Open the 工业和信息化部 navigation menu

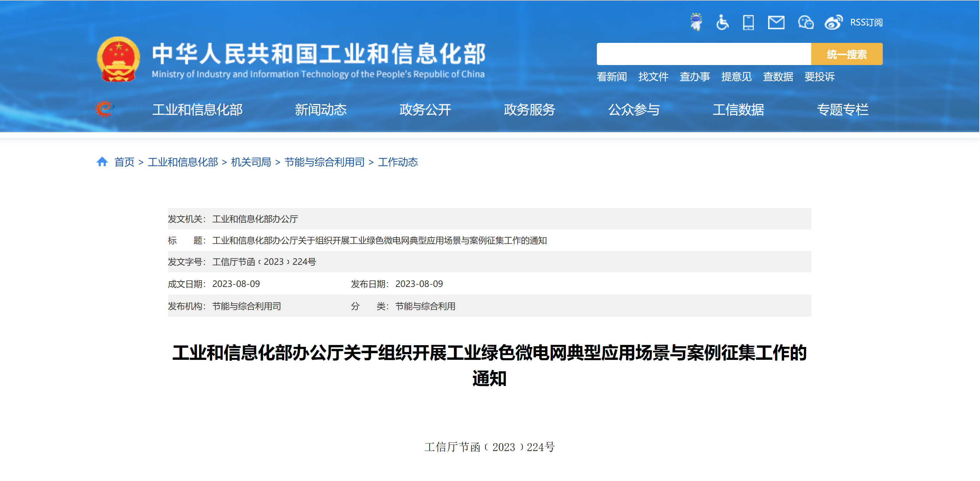(197, 109)
